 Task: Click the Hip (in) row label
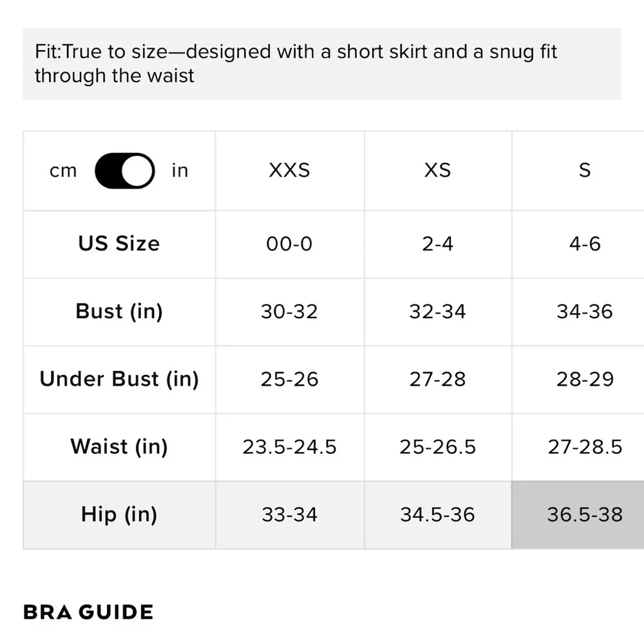click(119, 515)
